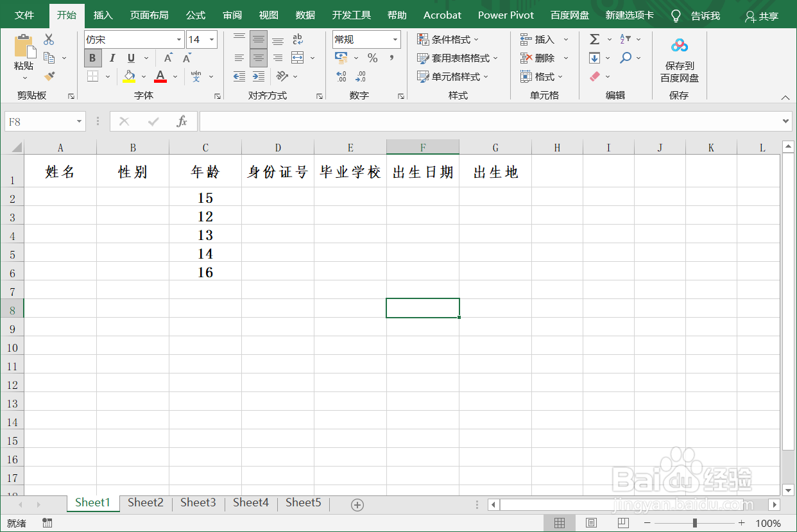Screen dimensions: 797x532
Task: Click the text Orientation icon
Action: click(x=282, y=76)
